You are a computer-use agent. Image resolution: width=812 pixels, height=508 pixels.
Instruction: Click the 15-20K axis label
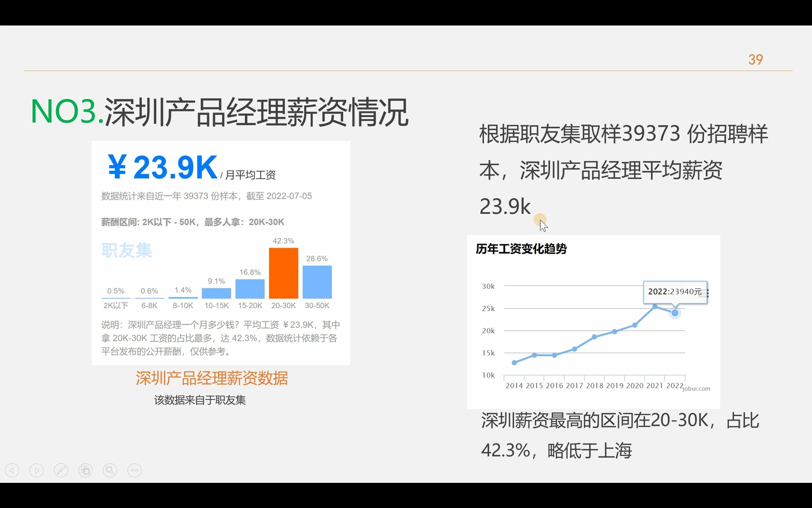[250, 305]
